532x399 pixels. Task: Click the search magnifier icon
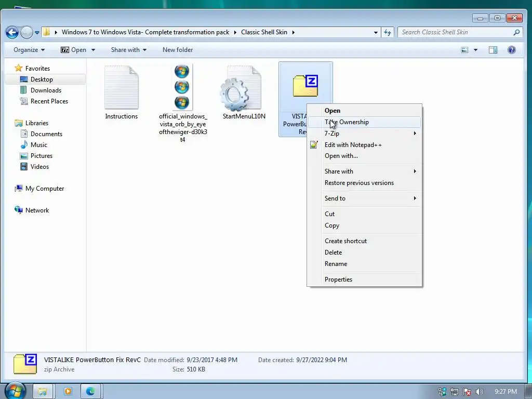tap(516, 32)
